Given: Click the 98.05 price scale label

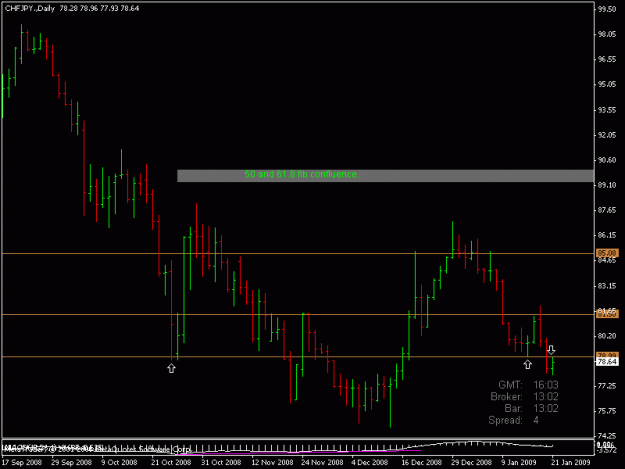Looking at the screenshot, I should [607, 34].
